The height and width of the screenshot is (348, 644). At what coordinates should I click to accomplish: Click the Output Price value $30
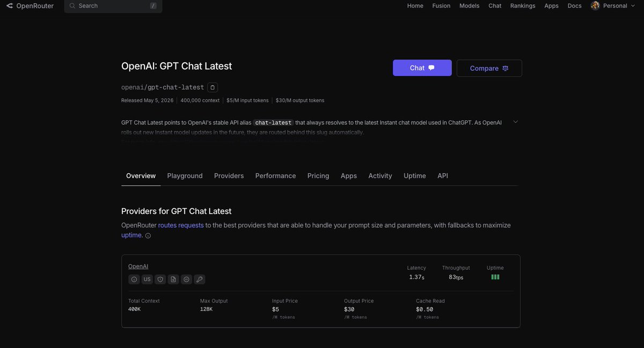click(x=349, y=309)
